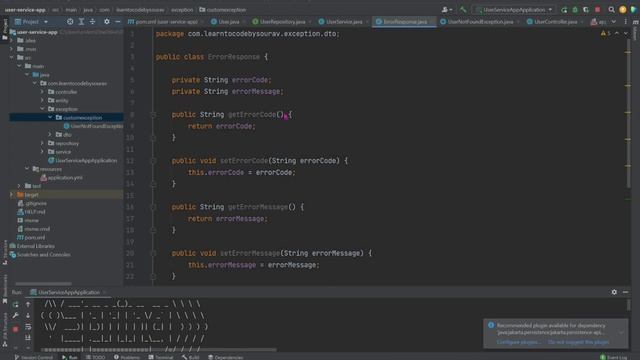Switch to UserService.java editor tab

(x=343, y=21)
